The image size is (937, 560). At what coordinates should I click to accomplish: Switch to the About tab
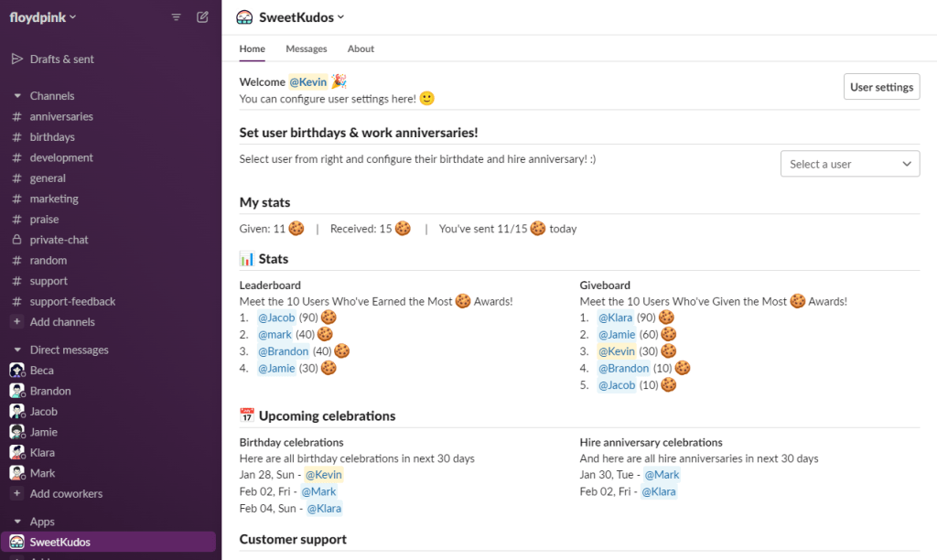tap(361, 48)
